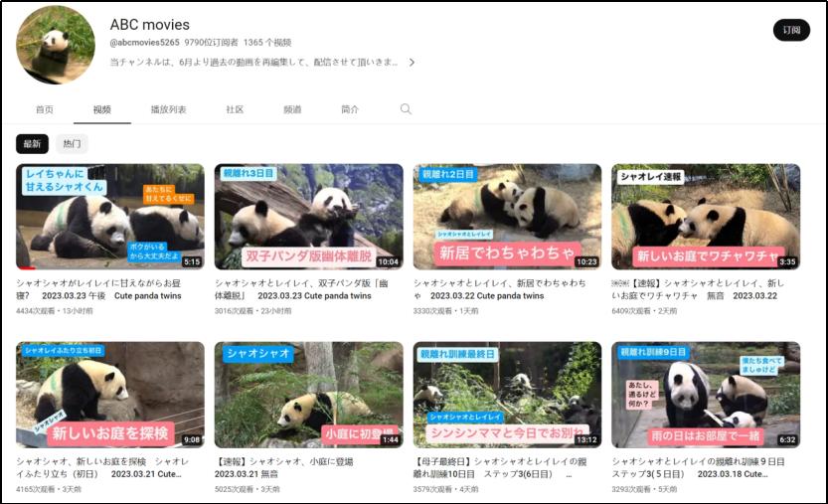828x504 pixels.
Task: Click the @abcmovies5265 handle
Action: point(144,43)
